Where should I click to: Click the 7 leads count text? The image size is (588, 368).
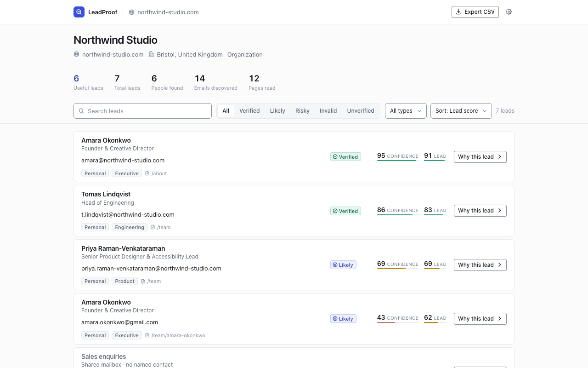505,111
